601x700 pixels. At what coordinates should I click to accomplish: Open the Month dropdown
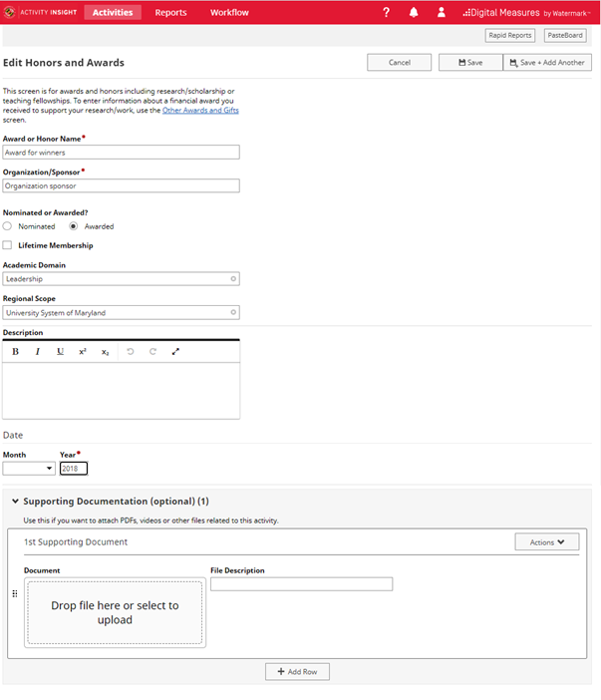pyautogui.click(x=29, y=469)
